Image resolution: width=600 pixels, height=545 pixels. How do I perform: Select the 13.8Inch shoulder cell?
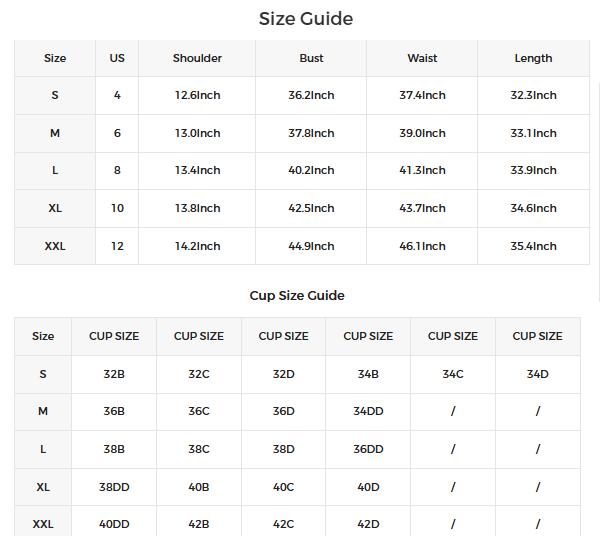click(x=197, y=208)
